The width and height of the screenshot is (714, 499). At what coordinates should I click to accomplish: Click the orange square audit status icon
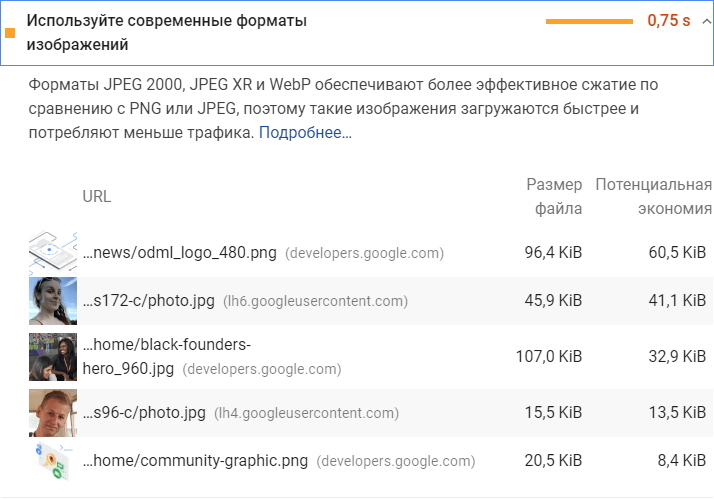point(10,33)
